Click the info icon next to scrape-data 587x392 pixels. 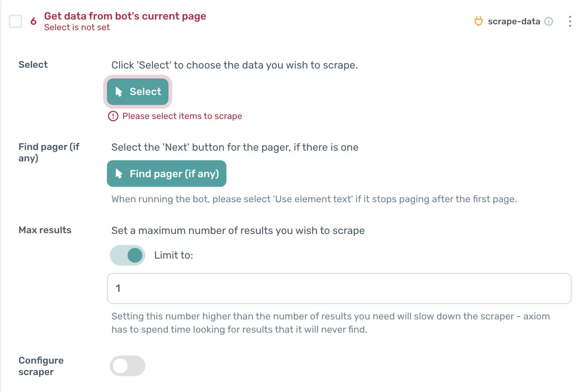(549, 21)
